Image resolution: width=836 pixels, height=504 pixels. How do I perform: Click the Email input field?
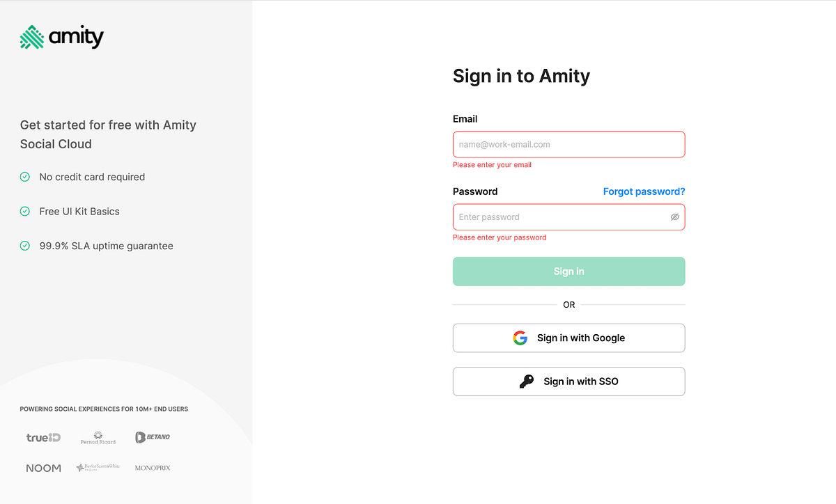[568, 144]
